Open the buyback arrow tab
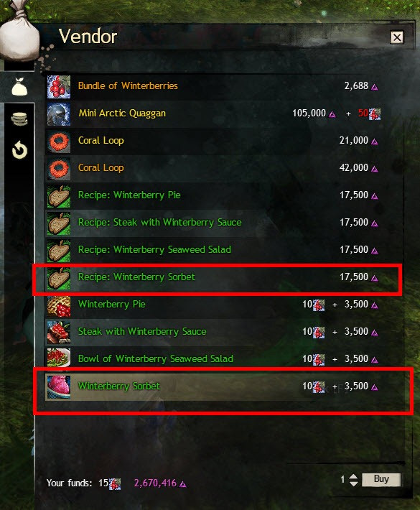420x510 pixels. click(x=19, y=150)
